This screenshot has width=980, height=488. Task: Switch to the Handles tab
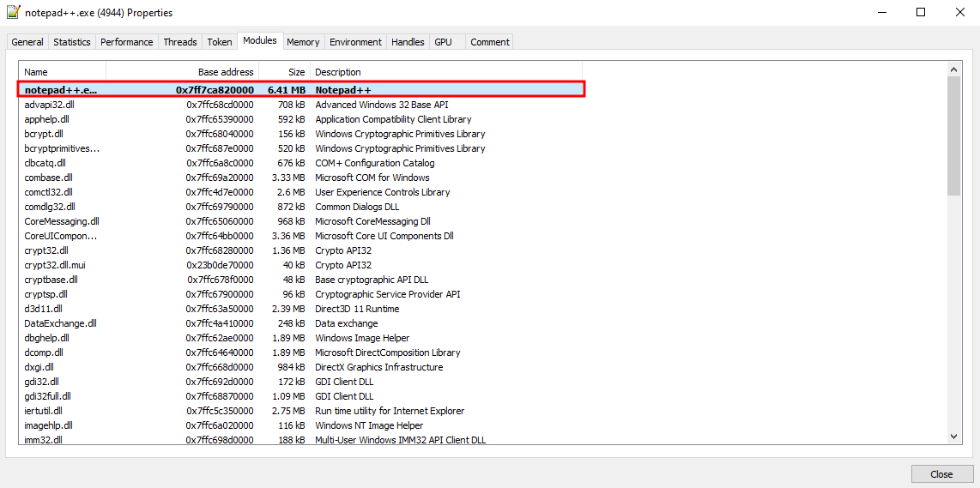point(408,42)
